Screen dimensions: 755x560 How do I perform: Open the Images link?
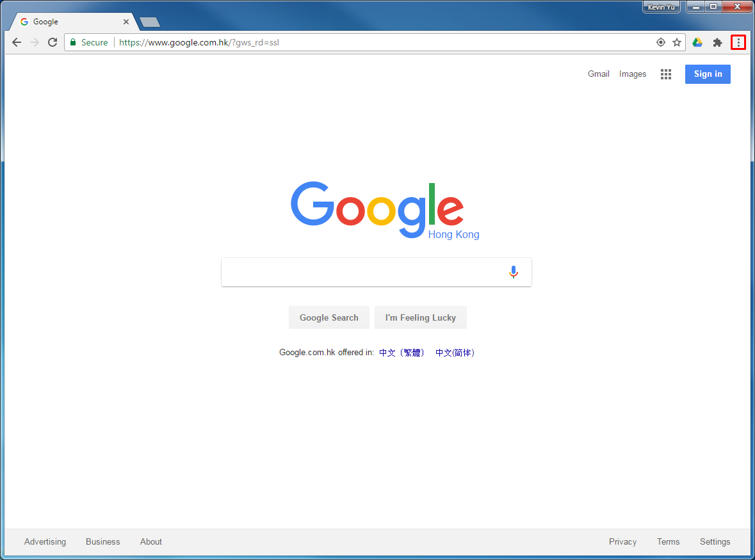tap(633, 74)
